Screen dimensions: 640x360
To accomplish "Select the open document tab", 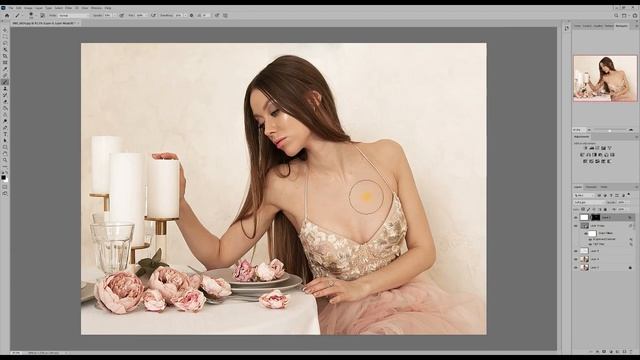I will click(44, 23).
